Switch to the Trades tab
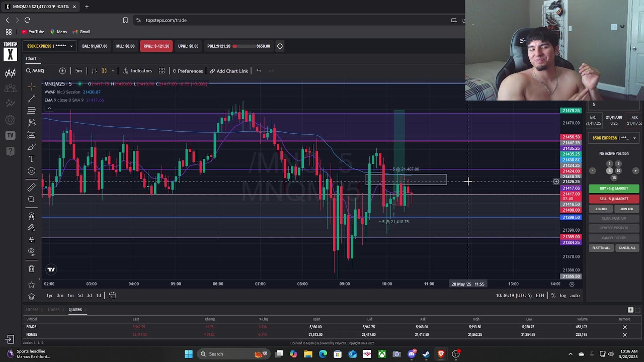The image size is (644, 362). coord(53,309)
